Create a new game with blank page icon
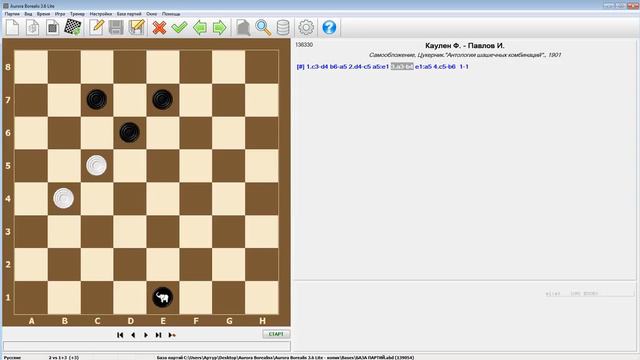The width and height of the screenshot is (640, 360). point(13,27)
